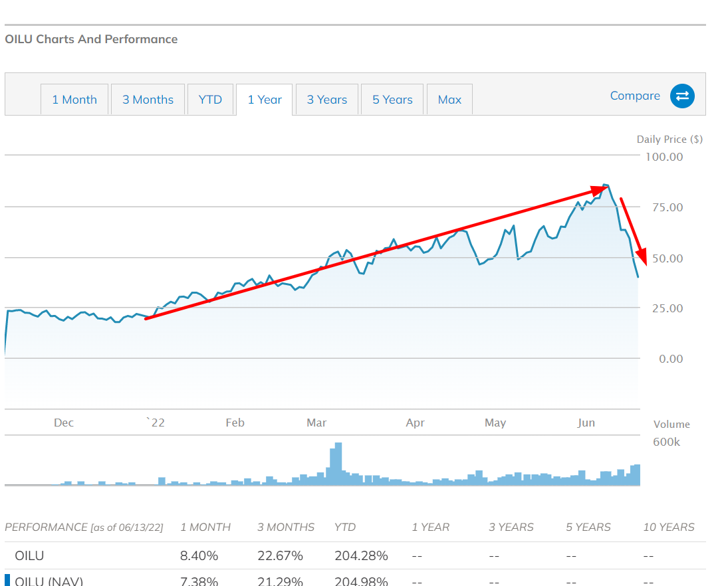The image size is (728, 586).
Task: Click OILU (NAV) YTD value 204.98%
Action: point(361,581)
